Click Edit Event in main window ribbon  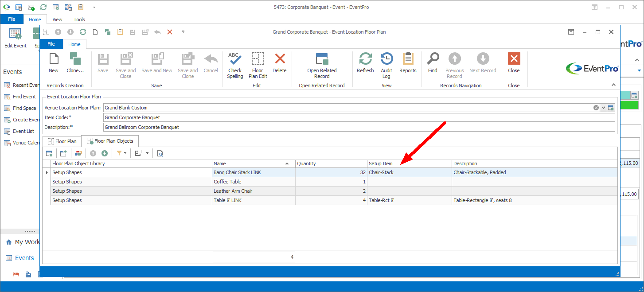point(16,38)
